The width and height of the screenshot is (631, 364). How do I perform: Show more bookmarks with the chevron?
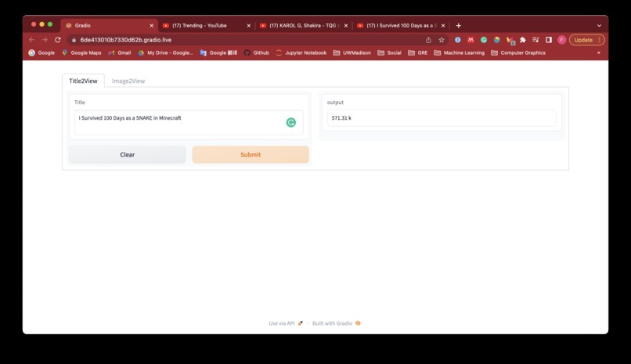point(598,52)
